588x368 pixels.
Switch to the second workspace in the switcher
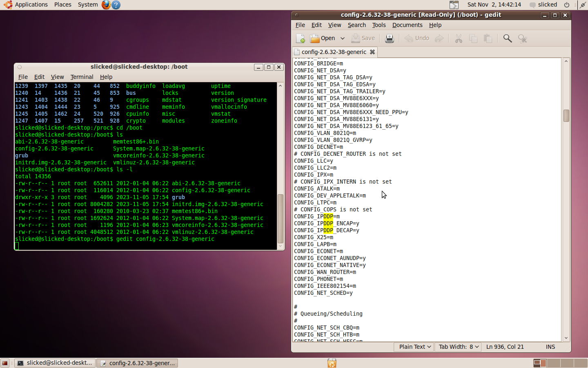pos(553,363)
